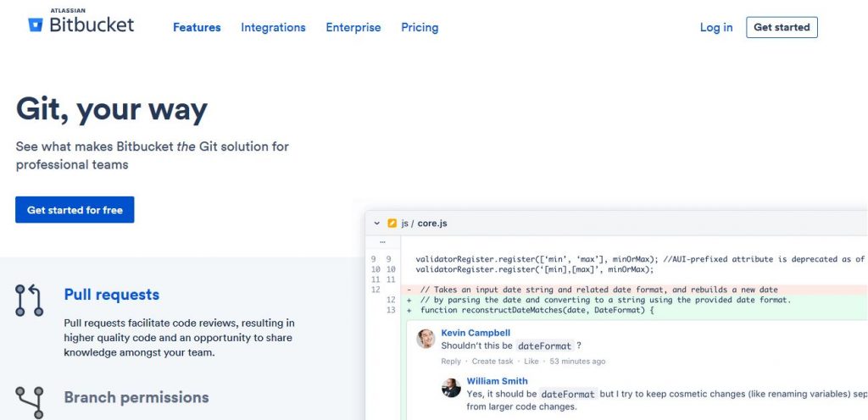Click added line '// by parsing the date'
868x420 pixels.
(605, 300)
